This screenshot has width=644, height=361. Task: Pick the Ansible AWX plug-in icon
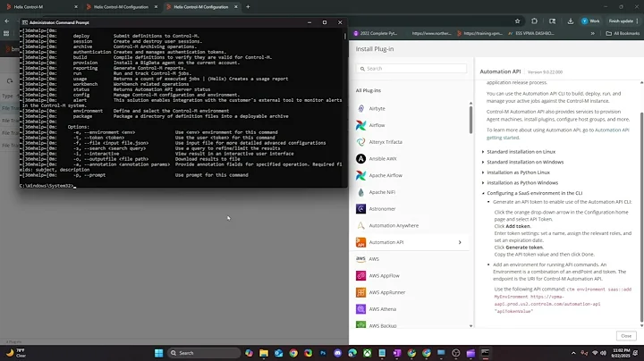[x=360, y=159]
